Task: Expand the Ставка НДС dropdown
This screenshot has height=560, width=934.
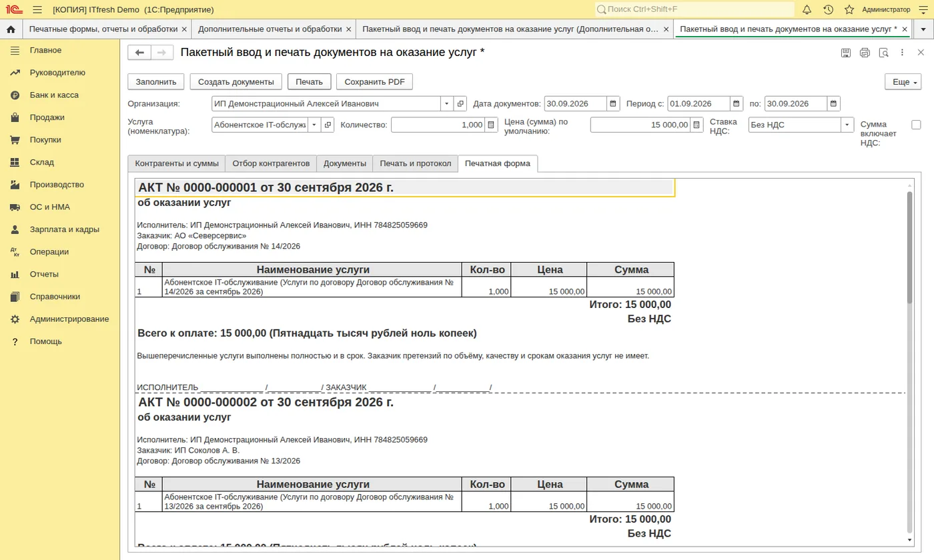Action: pyautogui.click(x=847, y=125)
